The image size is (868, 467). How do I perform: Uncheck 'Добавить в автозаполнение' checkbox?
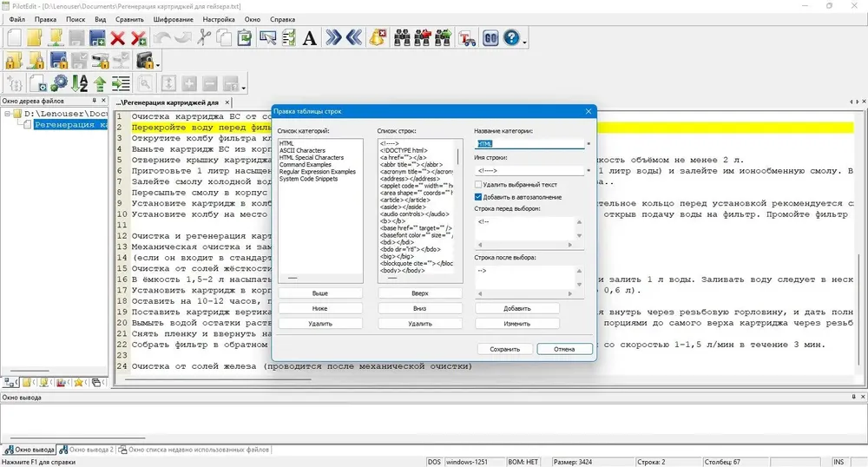[478, 197]
